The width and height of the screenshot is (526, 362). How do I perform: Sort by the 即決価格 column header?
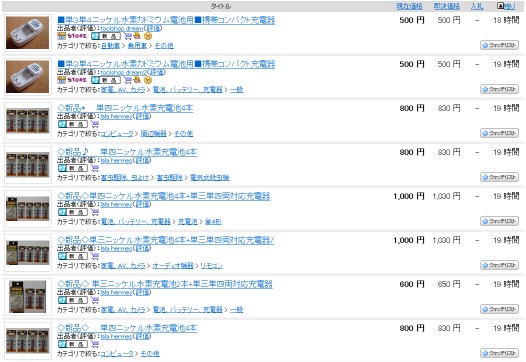click(446, 6)
